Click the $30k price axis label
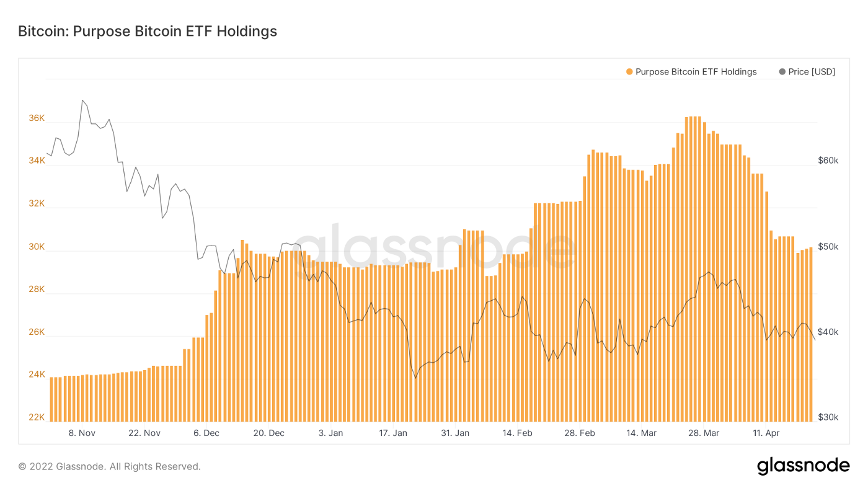The image size is (868, 488). (x=828, y=417)
